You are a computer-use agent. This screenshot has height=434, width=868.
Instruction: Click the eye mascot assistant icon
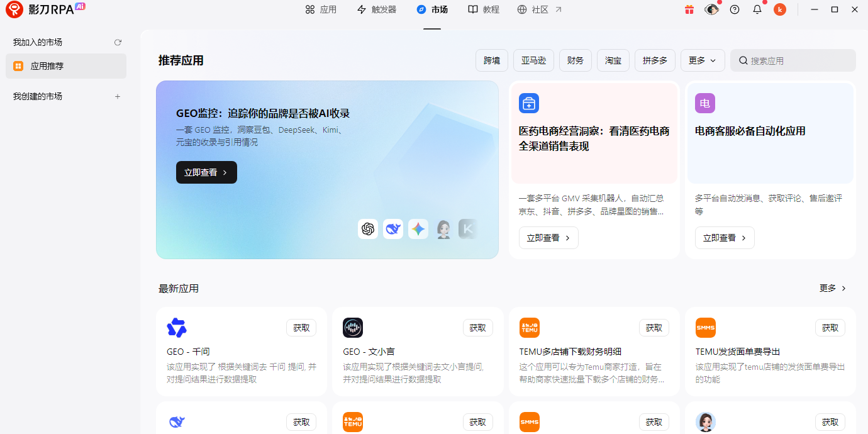(711, 9)
